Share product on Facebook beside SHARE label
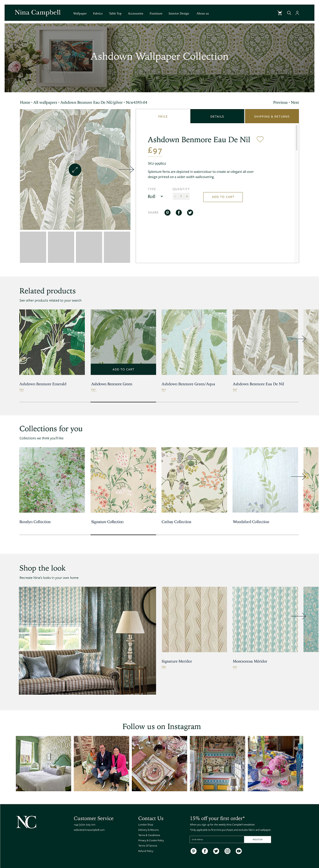Image resolution: width=319 pixels, height=868 pixels. click(x=179, y=213)
